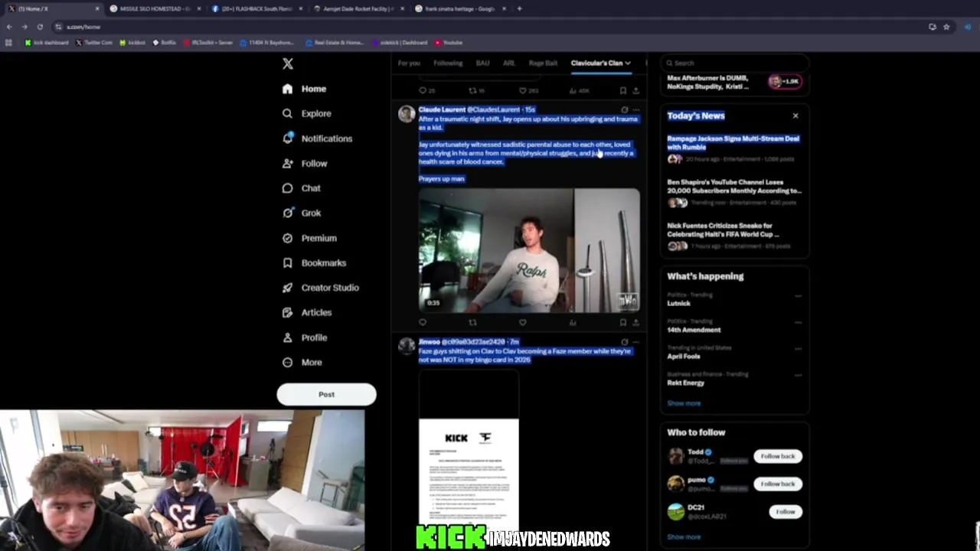Share Claude Laurent's post

click(635, 322)
